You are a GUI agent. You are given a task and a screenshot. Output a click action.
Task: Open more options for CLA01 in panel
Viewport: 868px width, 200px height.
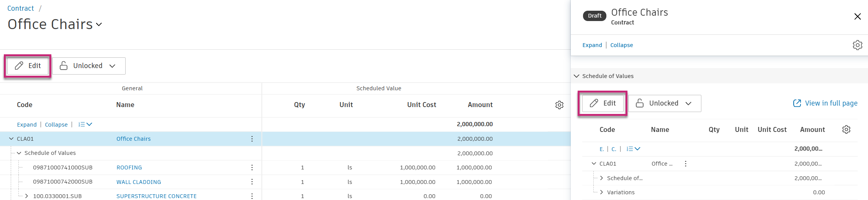(x=686, y=164)
